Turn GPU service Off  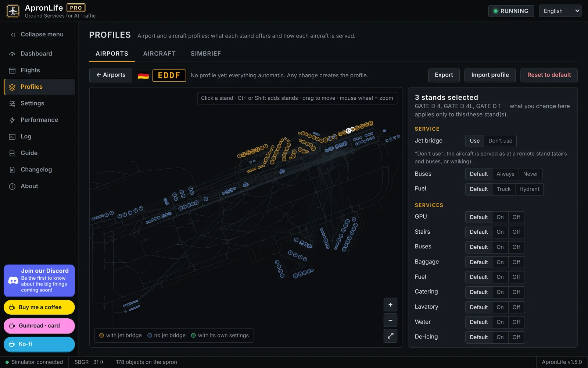tap(516, 217)
